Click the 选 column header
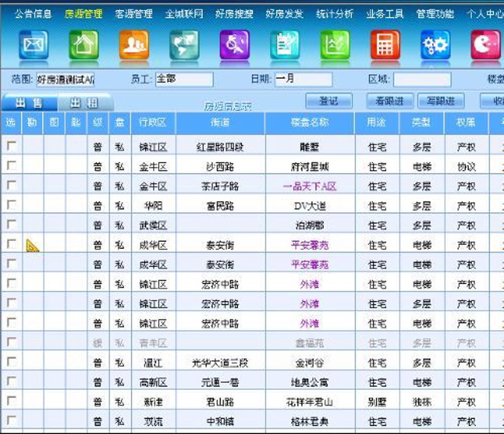The width and height of the screenshot is (504, 434). pyautogui.click(x=11, y=122)
